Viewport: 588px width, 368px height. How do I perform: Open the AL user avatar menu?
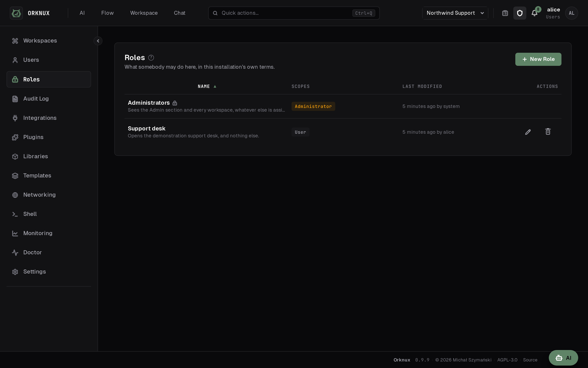571,13
